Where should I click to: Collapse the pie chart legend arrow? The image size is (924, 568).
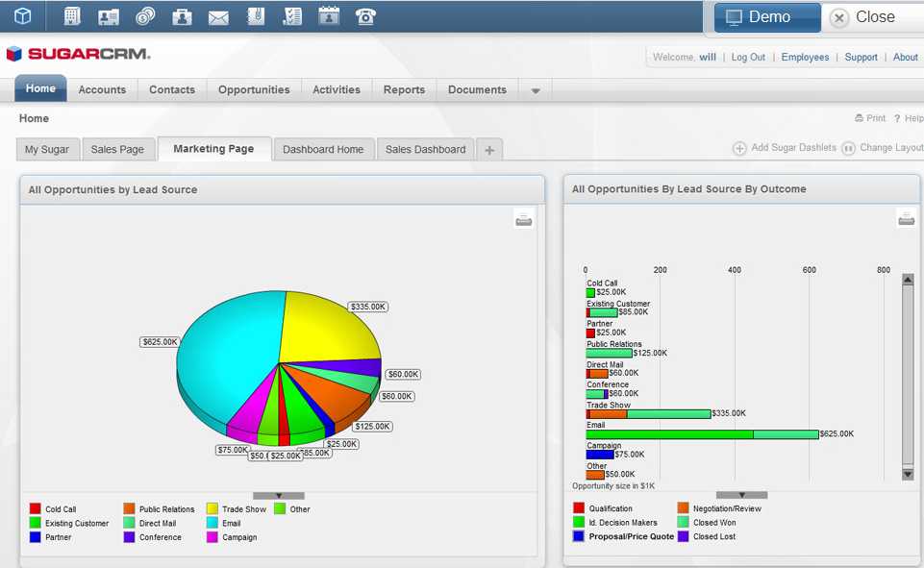[x=279, y=496]
